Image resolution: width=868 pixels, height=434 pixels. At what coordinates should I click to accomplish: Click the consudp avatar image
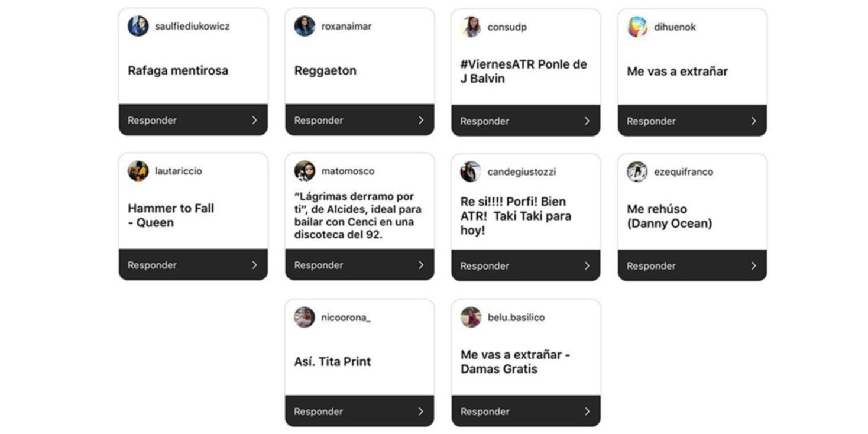(471, 27)
